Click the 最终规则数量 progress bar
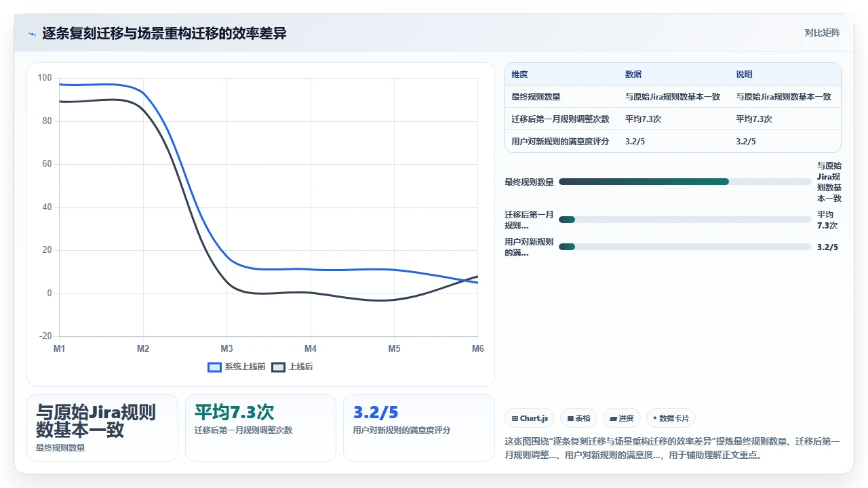 [x=685, y=182]
